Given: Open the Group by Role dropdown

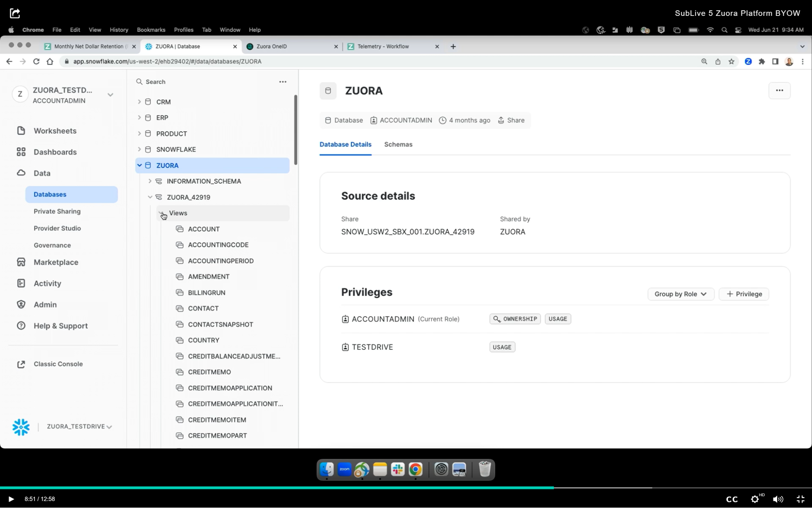Looking at the screenshot, I should 680,294.
